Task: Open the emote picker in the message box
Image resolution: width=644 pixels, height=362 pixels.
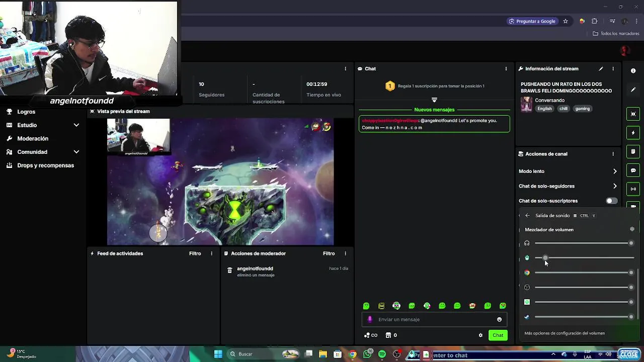Action: (499, 319)
